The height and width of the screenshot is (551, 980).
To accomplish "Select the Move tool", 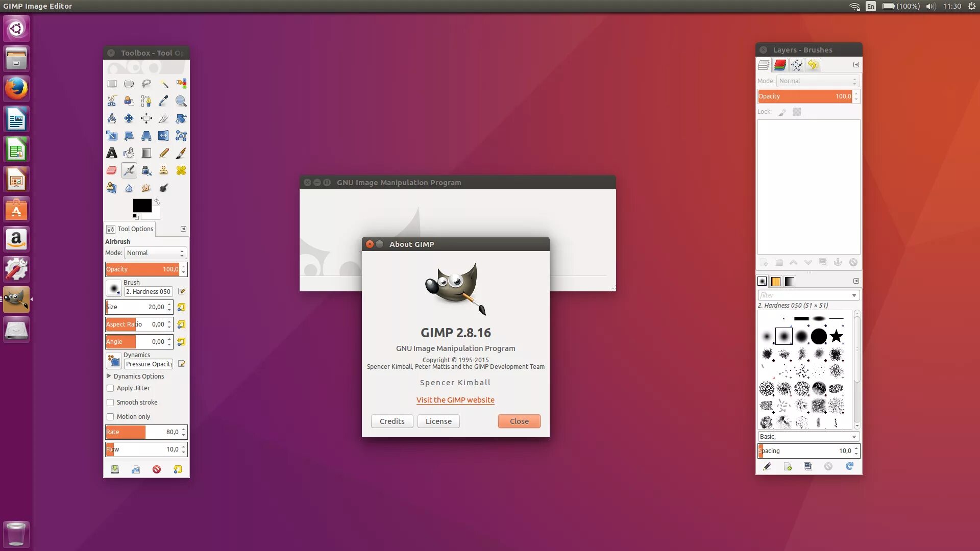I will click(129, 118).
